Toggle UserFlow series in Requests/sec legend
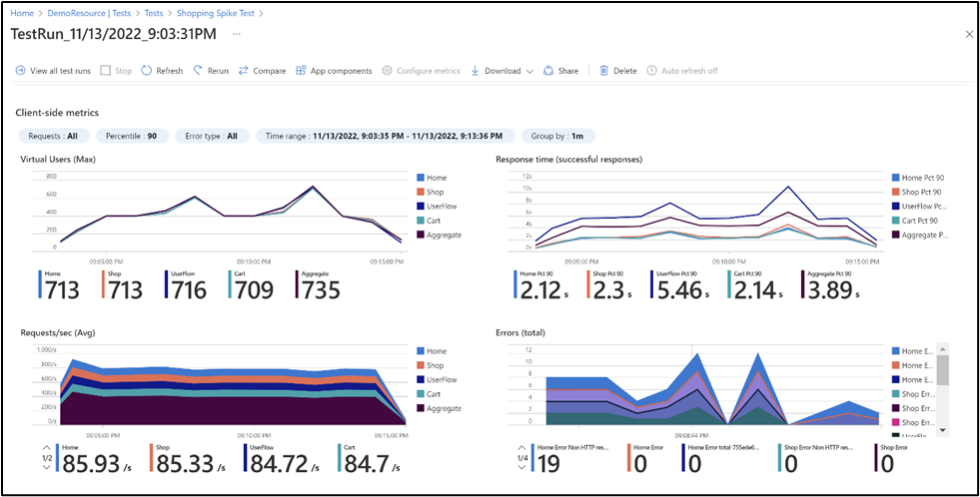This screenshot has width=980, height=497. (437, 379)
